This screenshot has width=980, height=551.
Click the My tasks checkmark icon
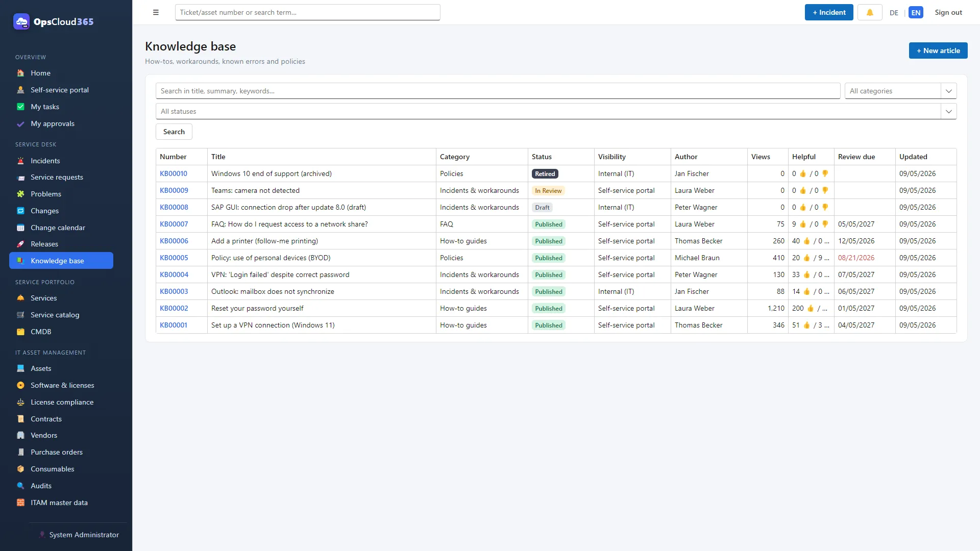(x=20, y=107)
